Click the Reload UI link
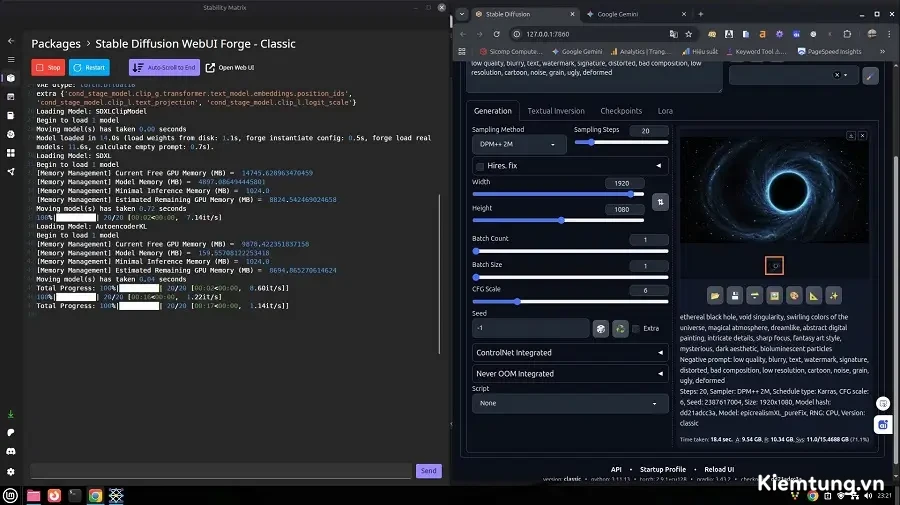 click(719, 469)
